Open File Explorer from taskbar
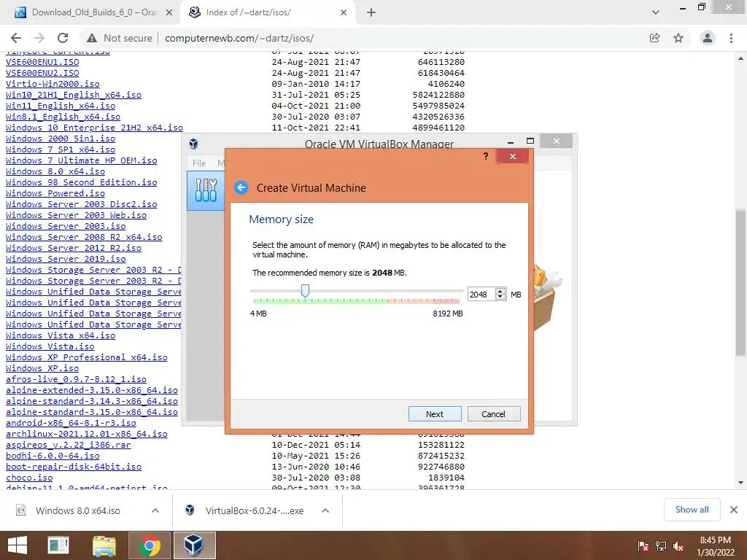The height and width of the screenshot is (560, 747). click(104, 545)
